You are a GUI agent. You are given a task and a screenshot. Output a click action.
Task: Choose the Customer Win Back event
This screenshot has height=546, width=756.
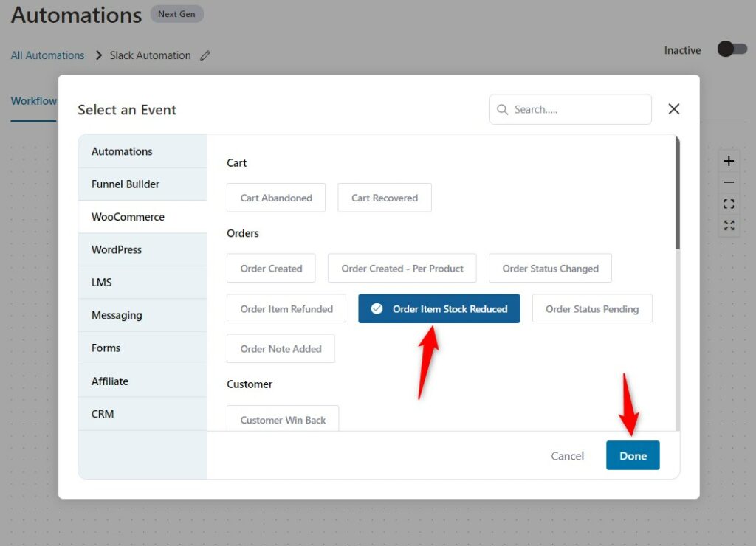pyautogui.click(x=283, y=418)
